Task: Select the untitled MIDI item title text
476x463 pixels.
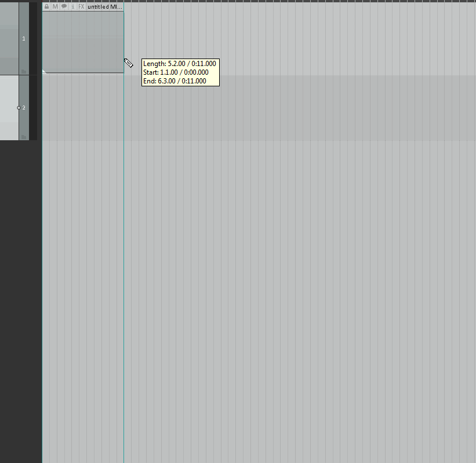Action: click(x=105, y=7)
